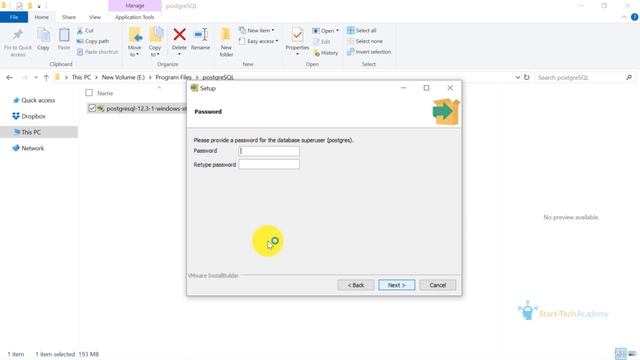Click the Password field in Setup
Screen dimensions: 640x360
[x=269, y=151]
